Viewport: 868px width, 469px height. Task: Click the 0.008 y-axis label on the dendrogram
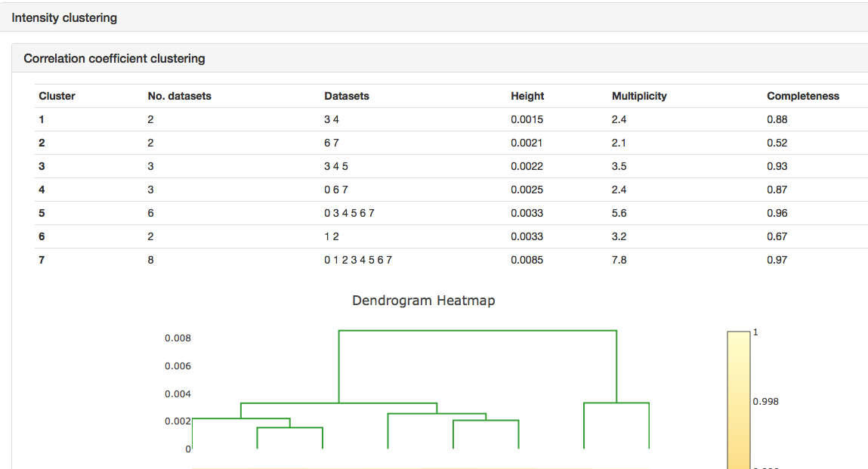pos(178,338)
